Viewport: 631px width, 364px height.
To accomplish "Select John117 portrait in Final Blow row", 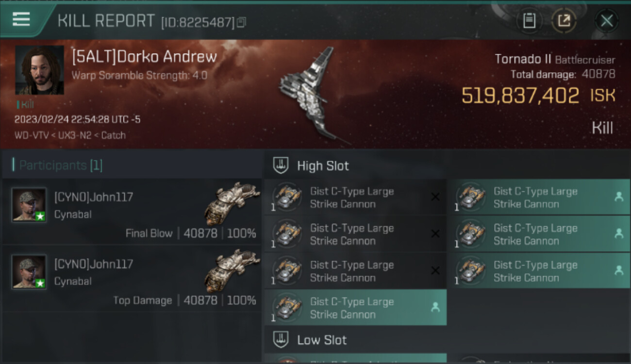I will 29,205.
